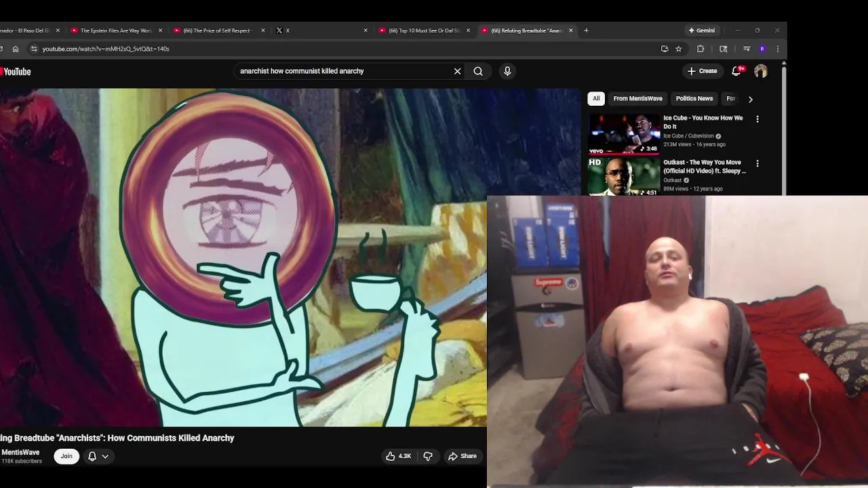Open the 'Ice Cube / Cubevision' channel name
The image size is (868, 488).
coord(688,136)
